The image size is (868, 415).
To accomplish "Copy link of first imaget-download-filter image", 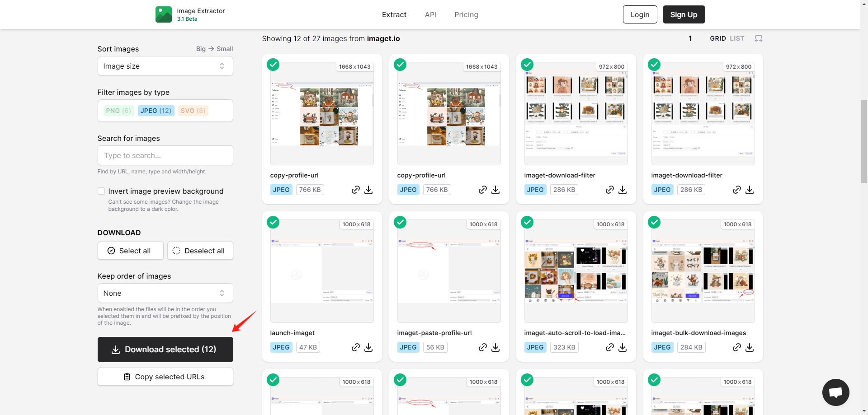I will 610,190.
